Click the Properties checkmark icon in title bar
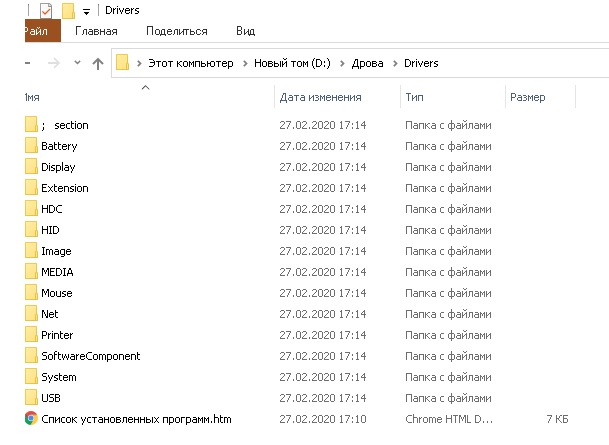The height and width of the screenshot is (445, 609). 46,10
